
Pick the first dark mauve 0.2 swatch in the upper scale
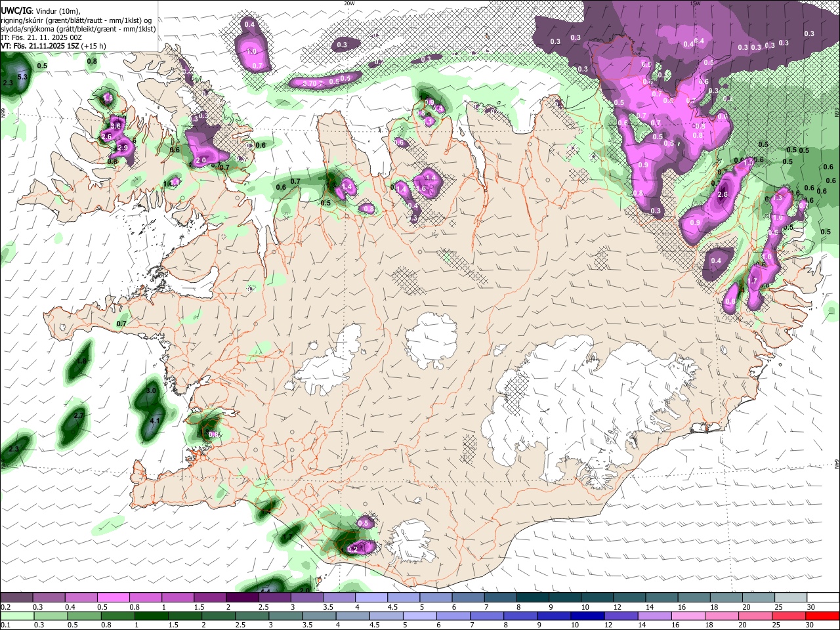point(16,598)
